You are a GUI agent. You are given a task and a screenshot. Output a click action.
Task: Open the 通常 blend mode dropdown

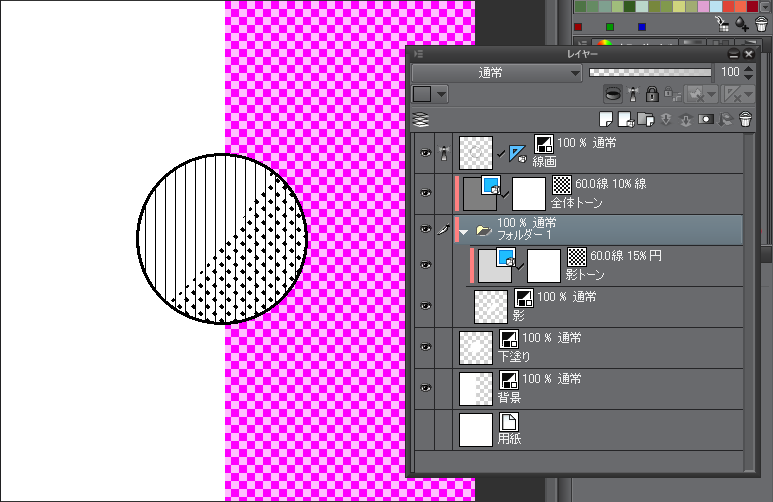click(497, 73)
